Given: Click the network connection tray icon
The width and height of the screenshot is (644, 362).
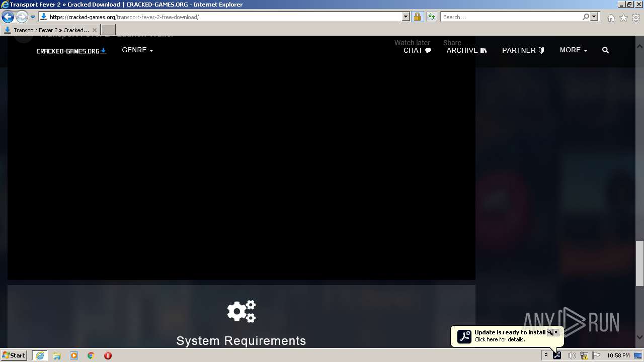Looking at the screenshot, I should point(584,355).
